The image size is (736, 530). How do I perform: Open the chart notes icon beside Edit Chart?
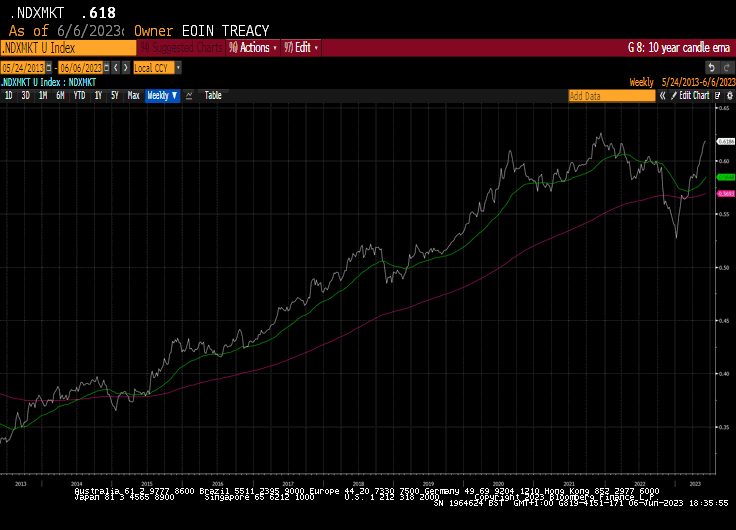click(x=718, y=96)
